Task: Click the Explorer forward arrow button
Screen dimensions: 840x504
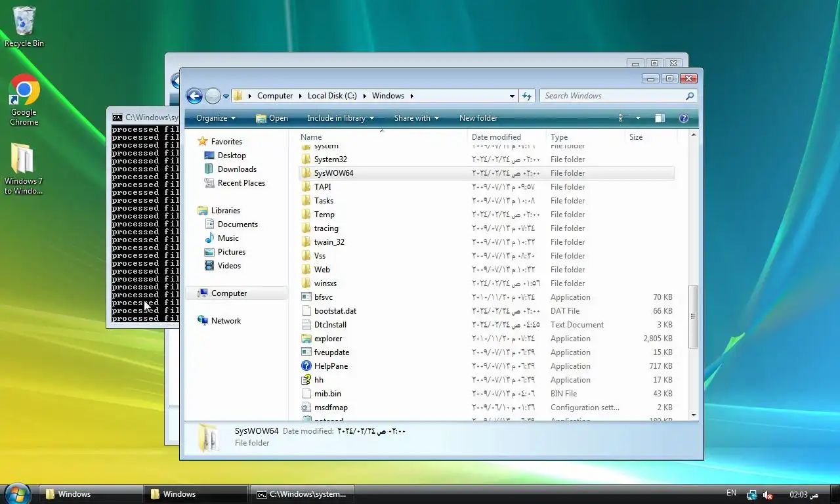Action: (x=213, y=96)
